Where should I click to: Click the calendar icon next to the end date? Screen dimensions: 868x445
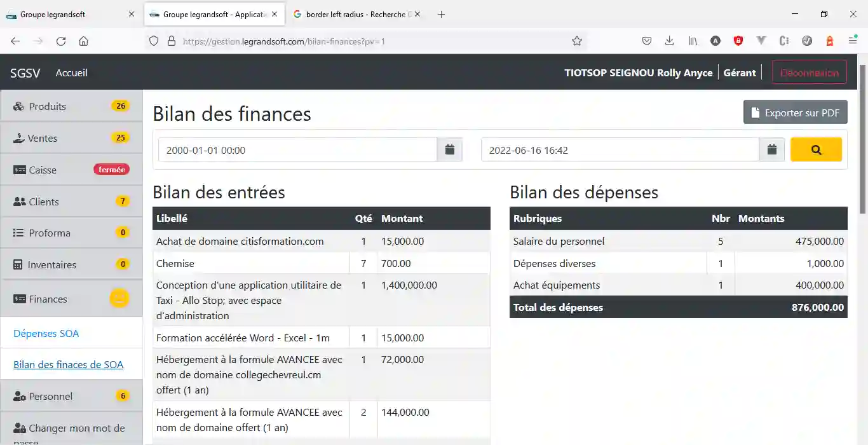pos(771,149)
